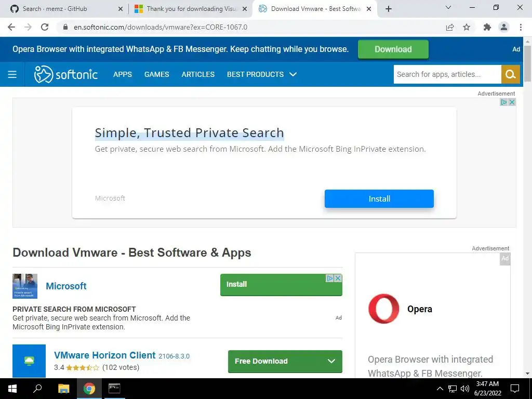
Task: Click the blue Install button
Action: coord(379,198)
